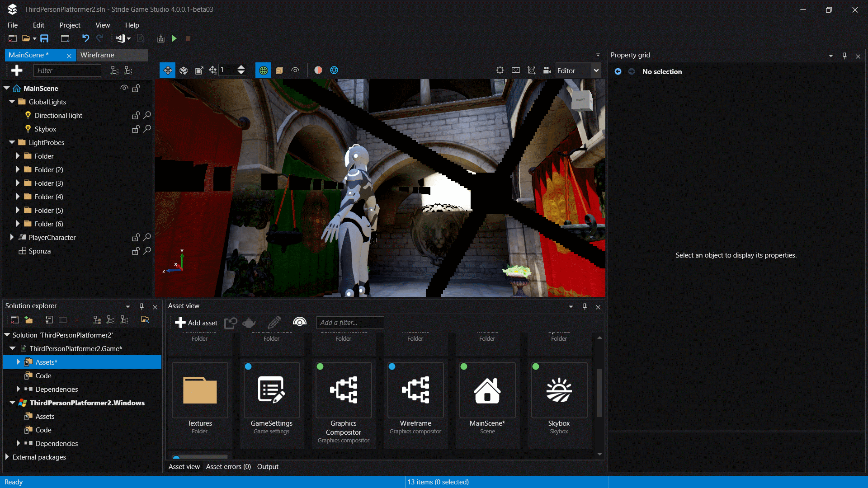Click the right tree-structure icon beside the Filter field
The width and height of the screenshot is (868, 488).
[x=128, y=70]
